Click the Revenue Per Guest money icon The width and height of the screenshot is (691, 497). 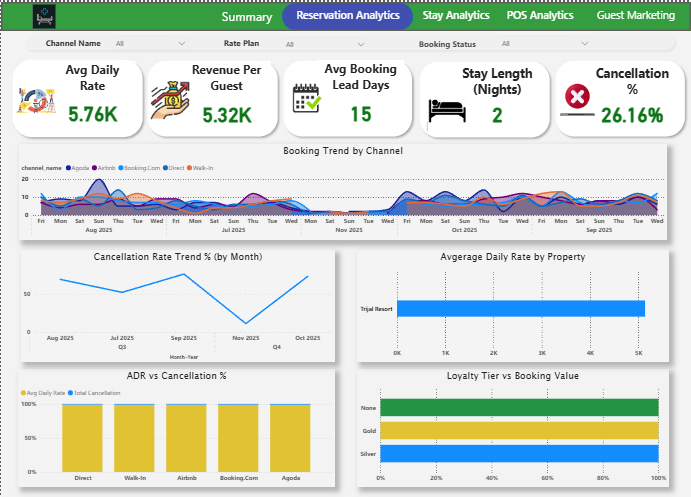171,100
